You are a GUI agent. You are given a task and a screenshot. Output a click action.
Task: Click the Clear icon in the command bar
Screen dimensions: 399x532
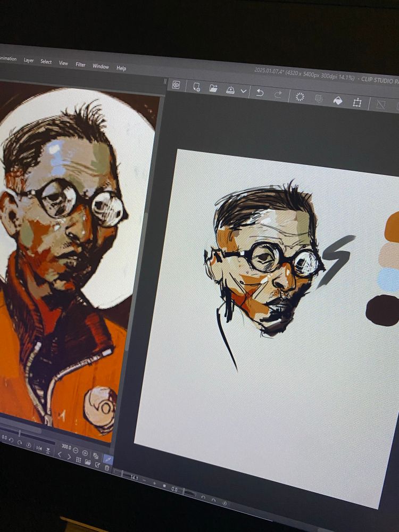300,97
